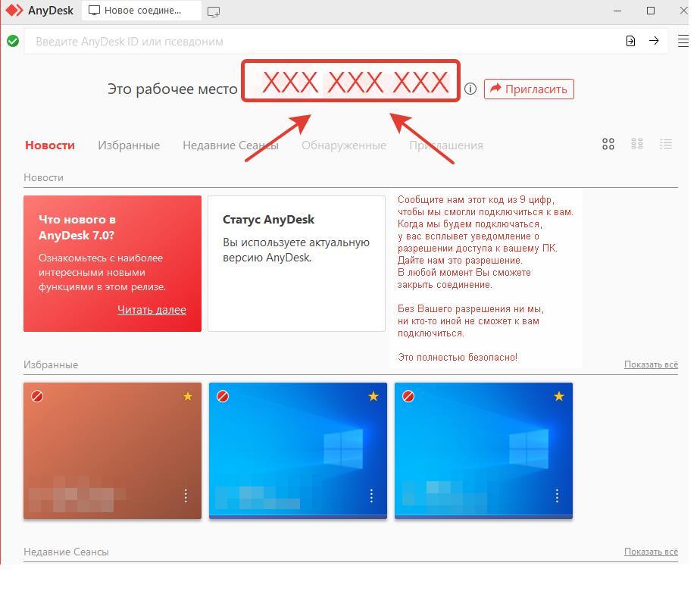Click the info icon next to the ID

point(470,89)
